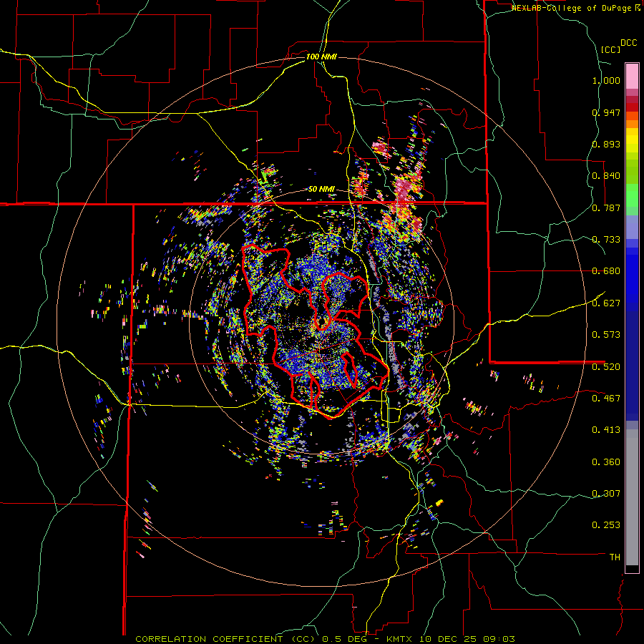
Task: Select the 0.947 legend value
Action: pyautogui.click(x=606, y=112)
